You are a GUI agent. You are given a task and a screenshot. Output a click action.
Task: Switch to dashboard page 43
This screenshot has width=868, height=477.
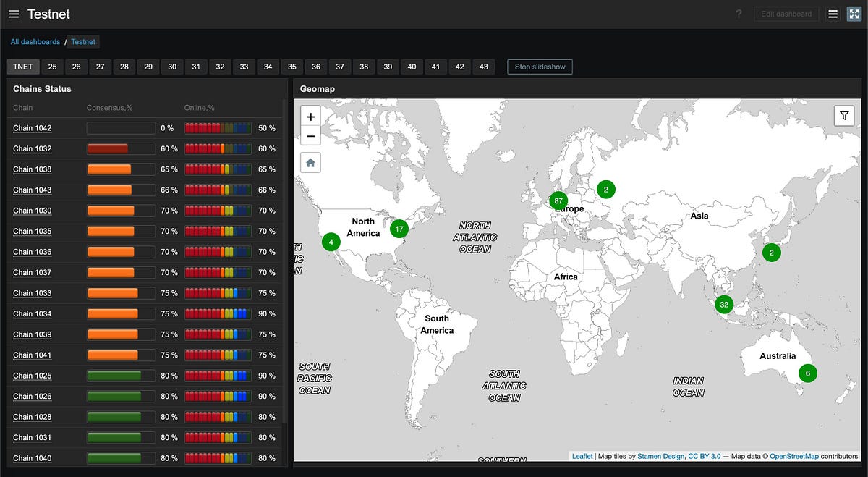(484, 67)
